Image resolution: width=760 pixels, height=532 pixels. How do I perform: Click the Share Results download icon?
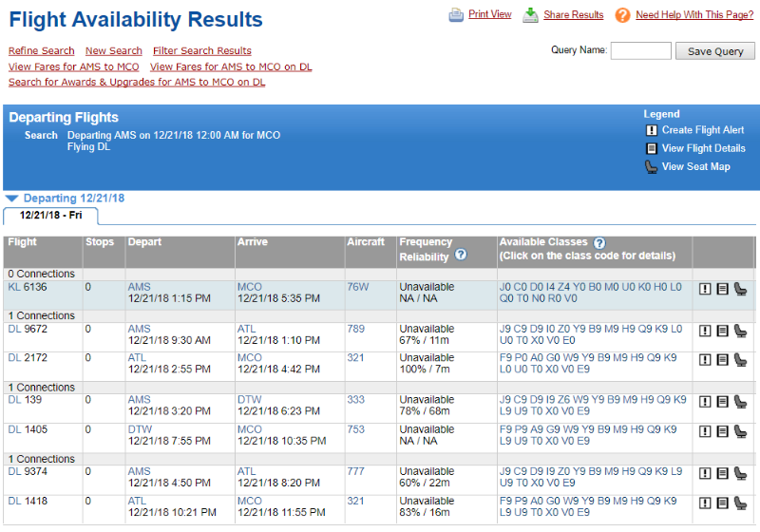pyautogui.click(x=530, y=14)
